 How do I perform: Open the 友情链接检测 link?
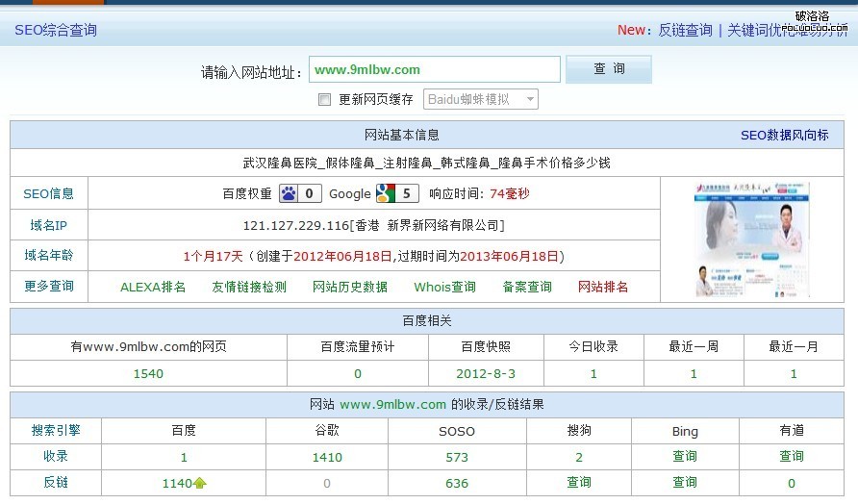coord(249,287)
